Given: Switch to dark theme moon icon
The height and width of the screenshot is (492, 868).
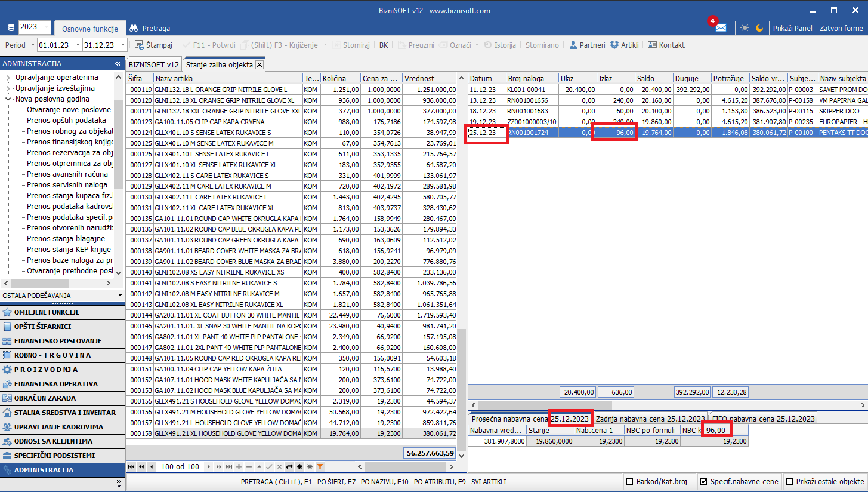Looking at the screenshot, I should [x=759, y=28].
